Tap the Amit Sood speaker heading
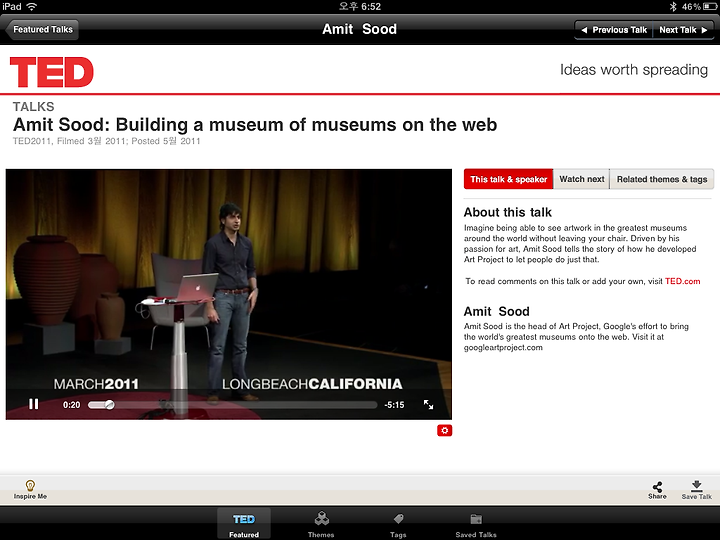 tap(496, 311)
